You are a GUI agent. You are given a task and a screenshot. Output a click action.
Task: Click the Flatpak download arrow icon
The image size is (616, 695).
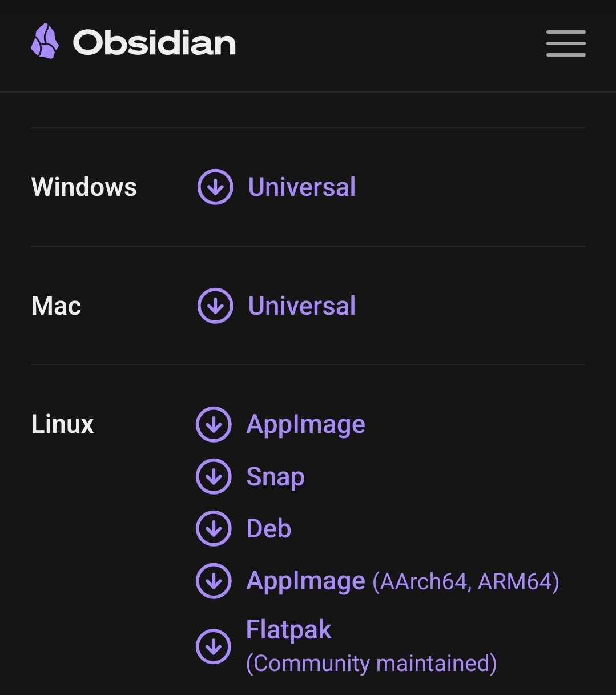(214, 646)
